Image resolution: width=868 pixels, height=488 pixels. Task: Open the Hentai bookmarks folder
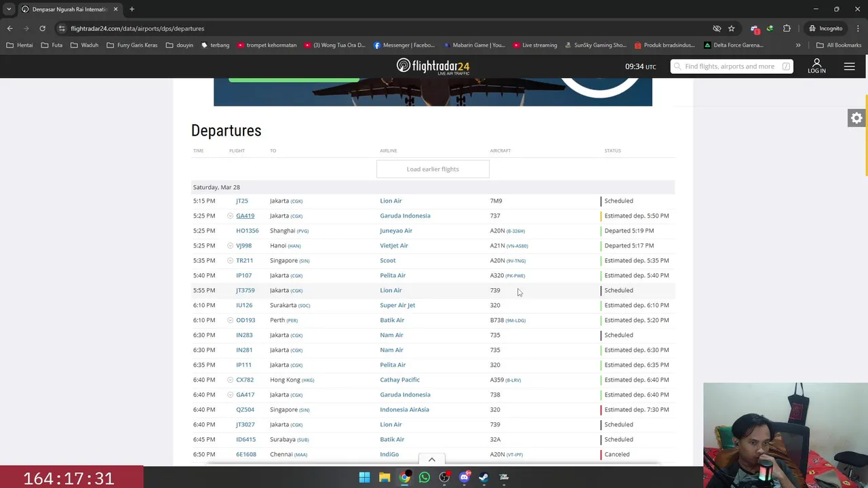coord(19,45)
